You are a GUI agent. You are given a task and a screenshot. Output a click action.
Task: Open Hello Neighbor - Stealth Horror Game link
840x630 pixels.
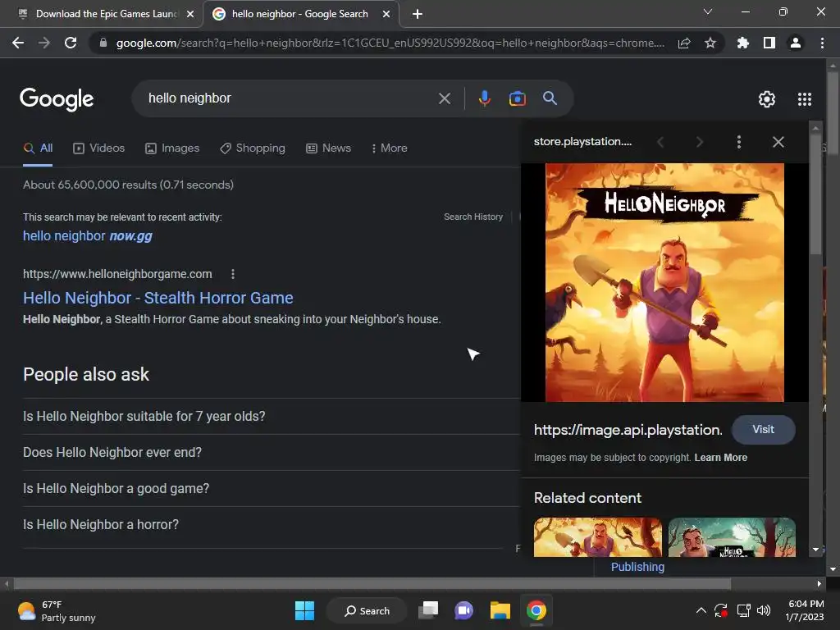pyautogui.click(x=158, y=298)
